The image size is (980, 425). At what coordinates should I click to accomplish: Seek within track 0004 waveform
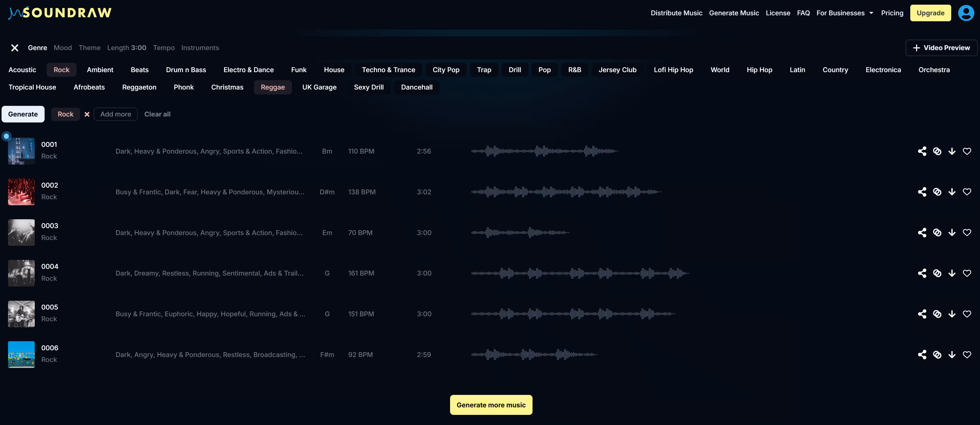pyautogui.click(x=580, y=273)
